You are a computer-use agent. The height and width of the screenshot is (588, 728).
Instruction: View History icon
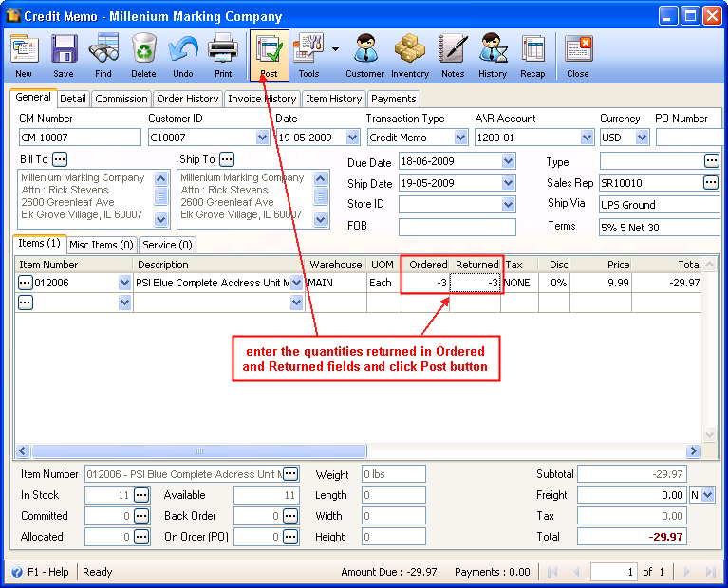(493, 55)
